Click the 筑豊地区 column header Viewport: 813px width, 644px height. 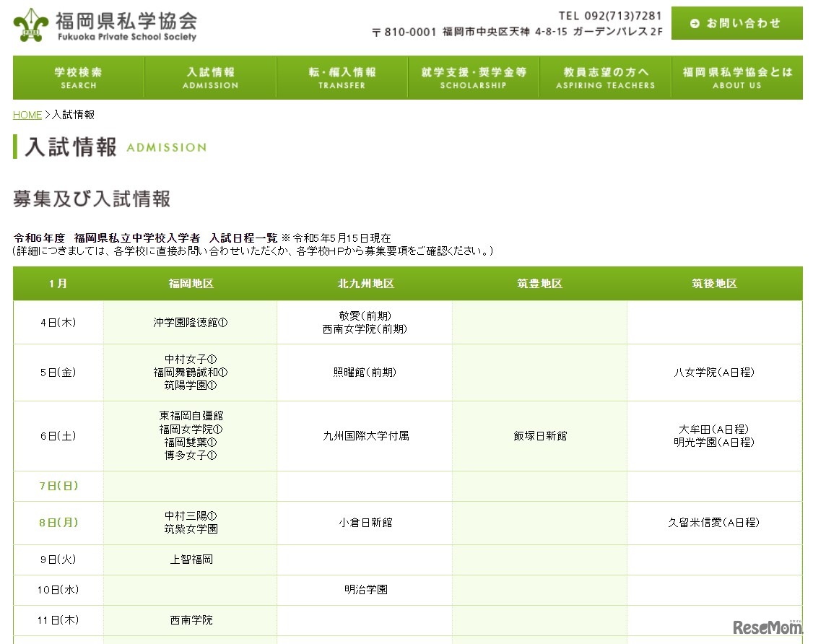[539, 284]
